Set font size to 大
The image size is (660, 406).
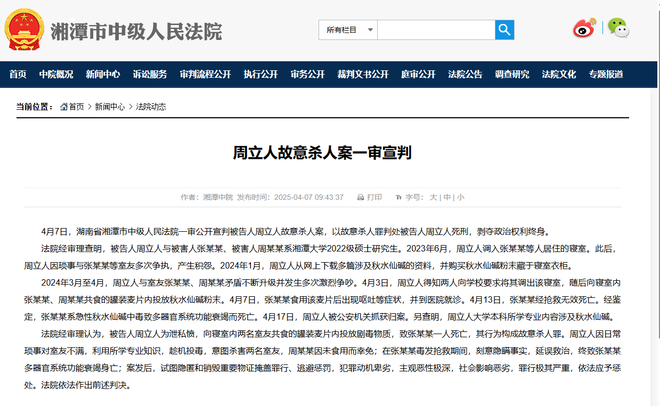coord(433,197)
